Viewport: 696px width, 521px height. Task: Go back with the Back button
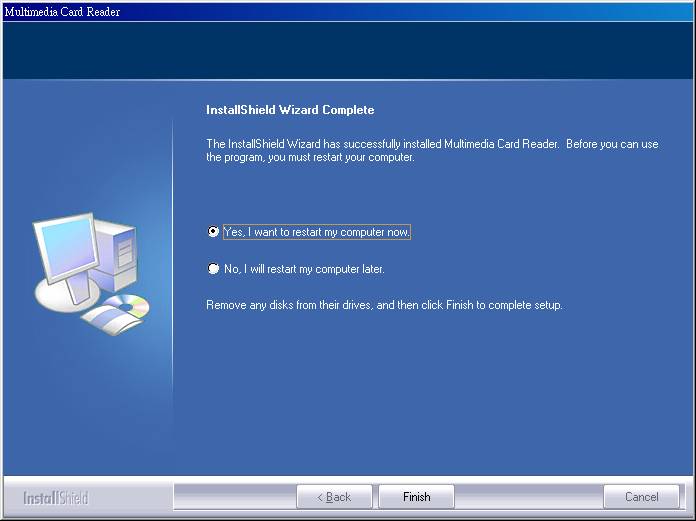point(334,497)
